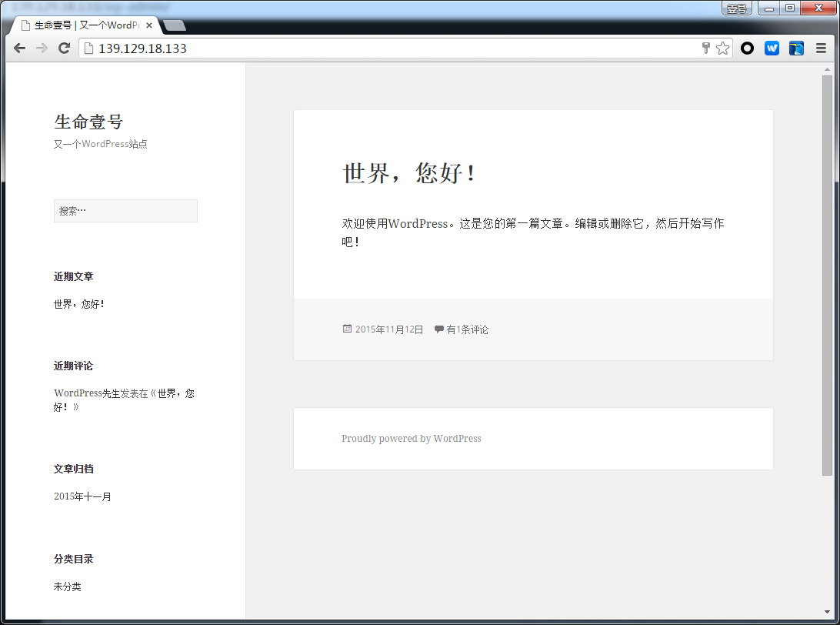
Task: Click the browser forward arrow
Action: click(x=42, y=48)
